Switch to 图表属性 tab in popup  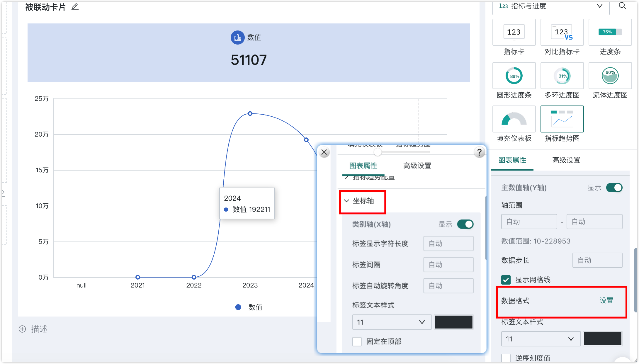pyautogui.click(x=363, y=166)
